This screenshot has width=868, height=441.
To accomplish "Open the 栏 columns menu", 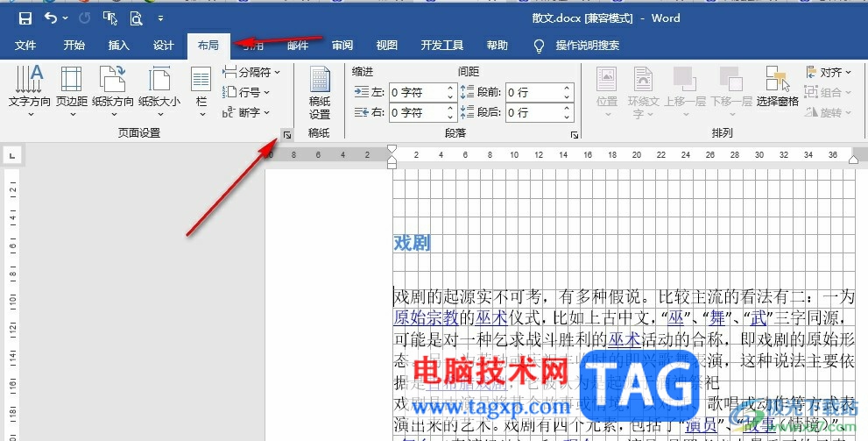I will click(x=201, y=91).
